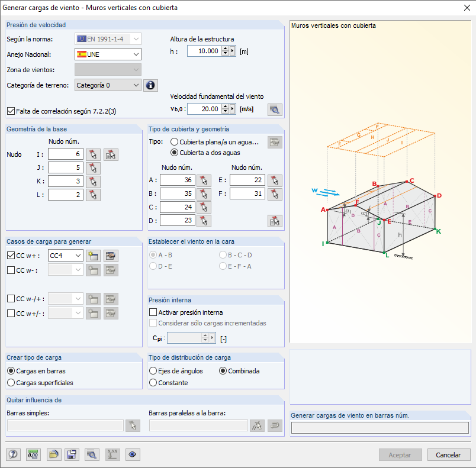The width and height of the screenshot is (476, 468).
Task: Increase structure height h stepper
Action: point(225,49)
